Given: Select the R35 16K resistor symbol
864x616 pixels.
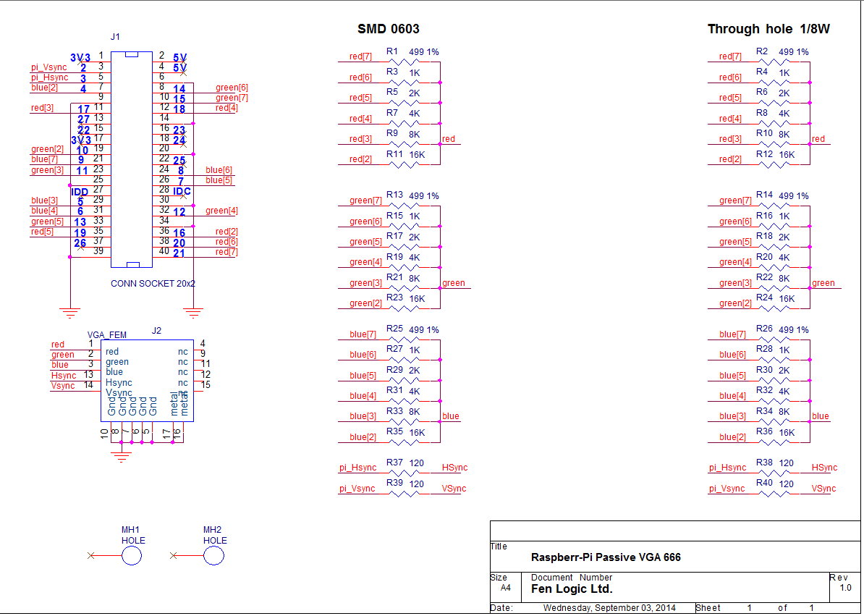Looking at the screenshot, I should click(x=404, y=442).
